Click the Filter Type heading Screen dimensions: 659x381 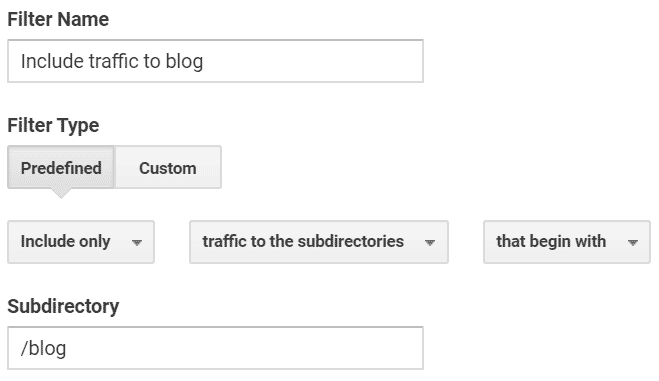53,126
